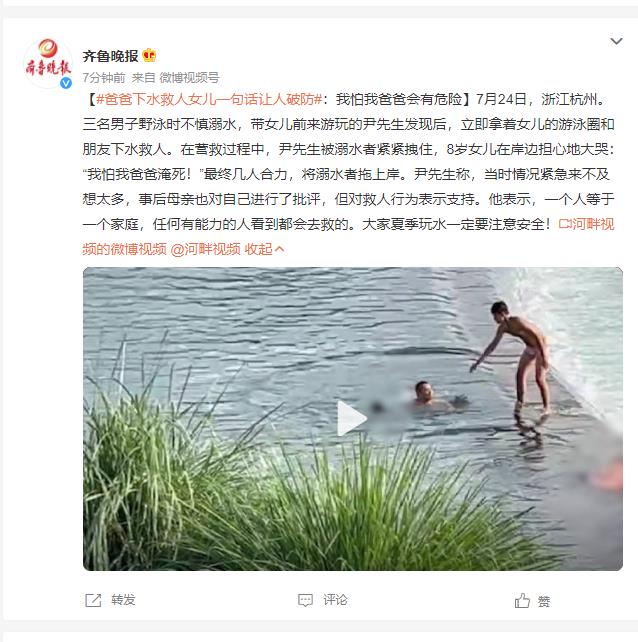Play the rescue video
Image resolution: width=638 pixels, height=642 pixels.
[x=351, y=418]
